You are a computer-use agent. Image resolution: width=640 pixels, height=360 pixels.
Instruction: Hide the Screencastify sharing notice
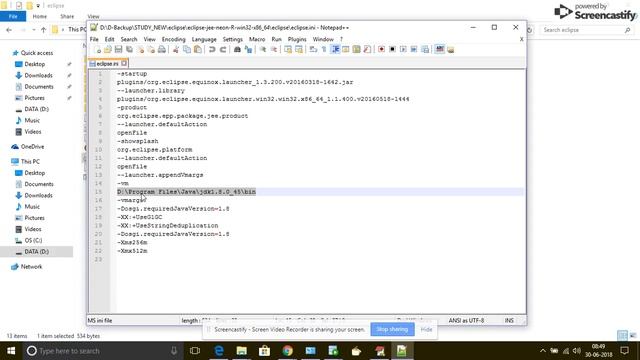(x=426, y=329)
